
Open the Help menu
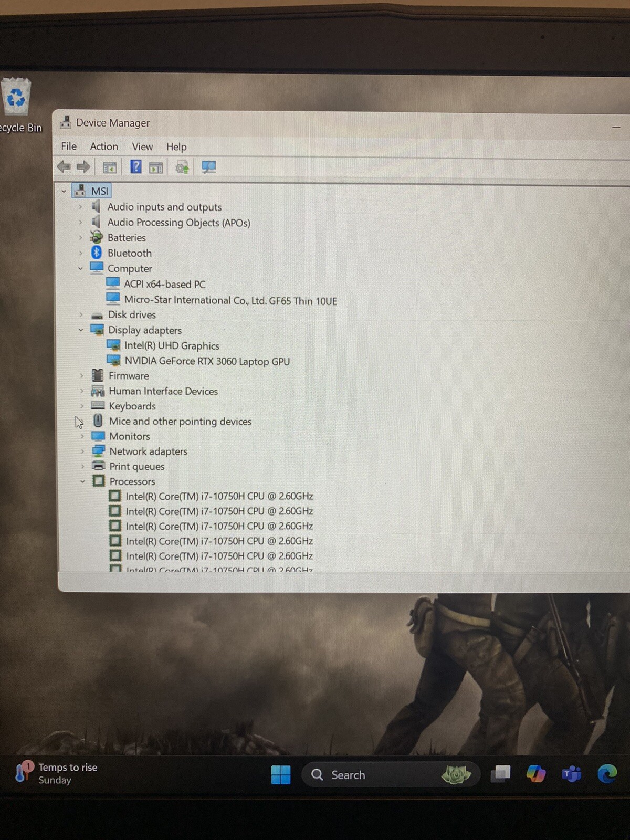pyautogui.click(x=176, y=147)
